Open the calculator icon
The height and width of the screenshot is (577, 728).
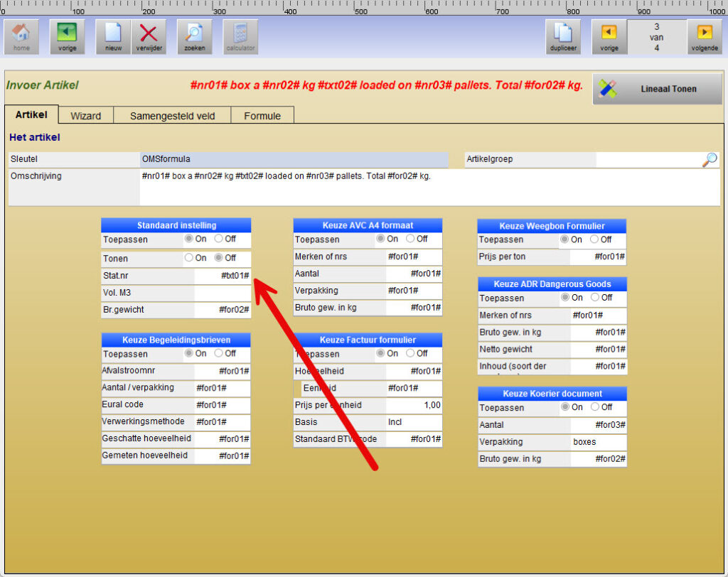coord(240,37)
